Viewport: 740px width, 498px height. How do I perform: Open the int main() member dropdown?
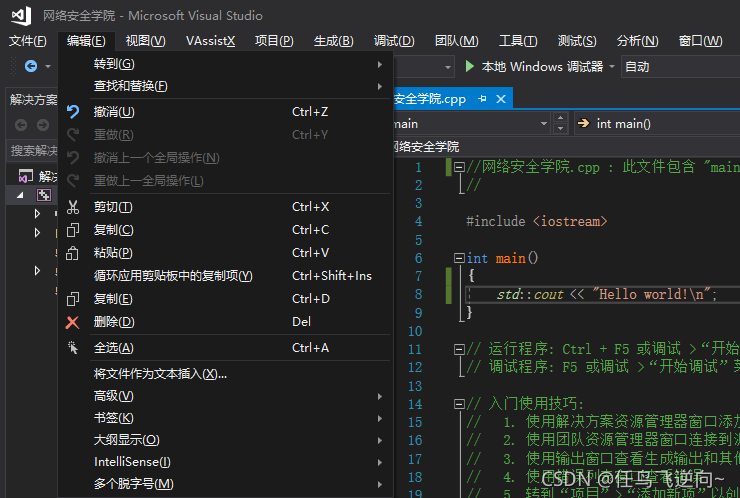click(657, 124)
